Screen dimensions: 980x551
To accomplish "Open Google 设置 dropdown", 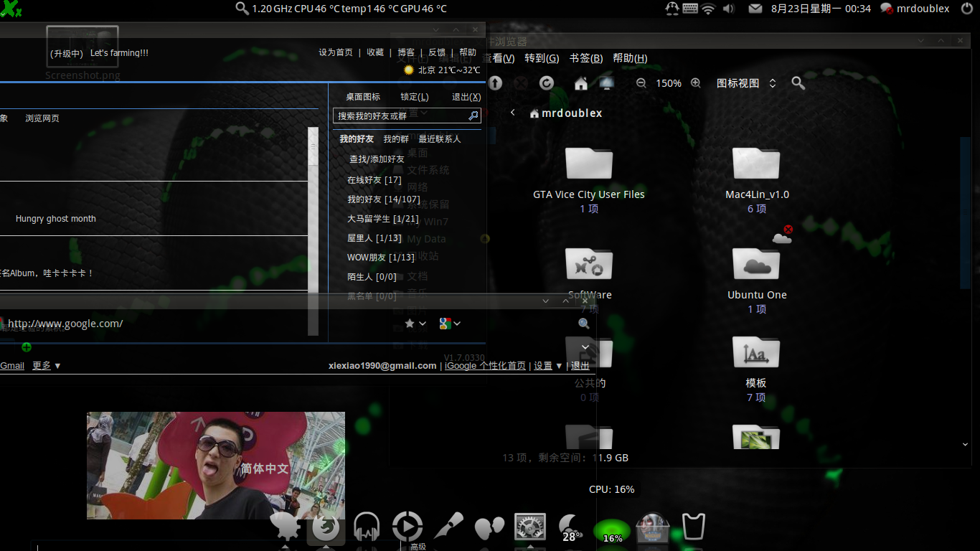I will coord(548,366).
